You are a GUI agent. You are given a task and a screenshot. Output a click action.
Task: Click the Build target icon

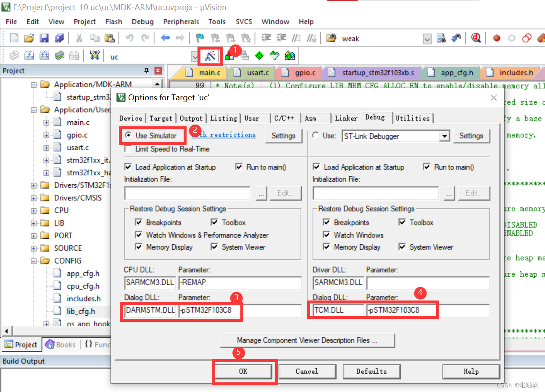point(29,55)
